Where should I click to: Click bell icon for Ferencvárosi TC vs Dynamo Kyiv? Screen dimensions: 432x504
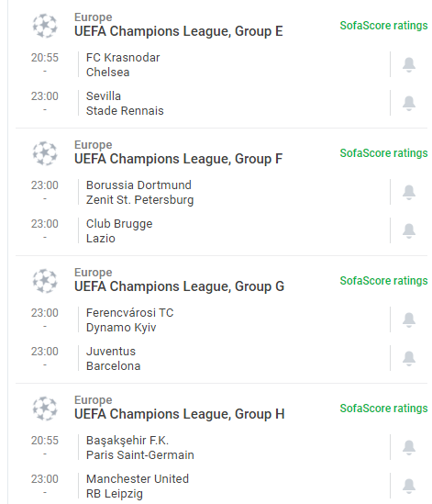point(409,320)
